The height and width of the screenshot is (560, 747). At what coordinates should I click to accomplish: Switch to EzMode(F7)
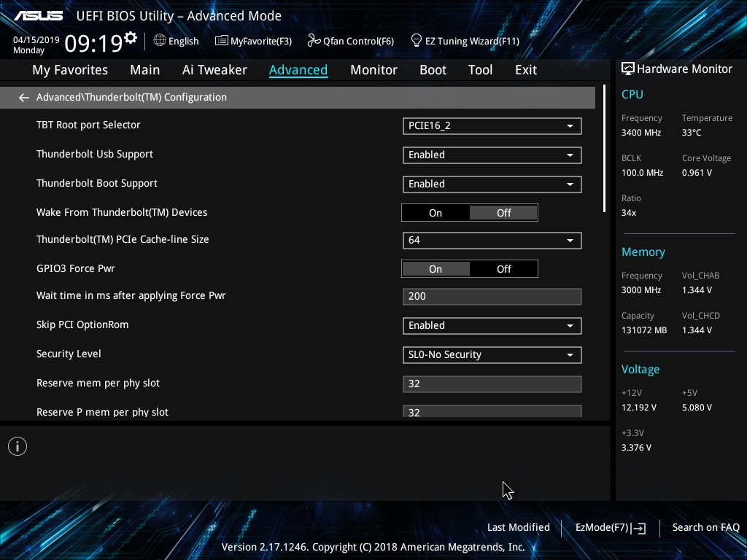pyautogui.click(x=611, y=528)
